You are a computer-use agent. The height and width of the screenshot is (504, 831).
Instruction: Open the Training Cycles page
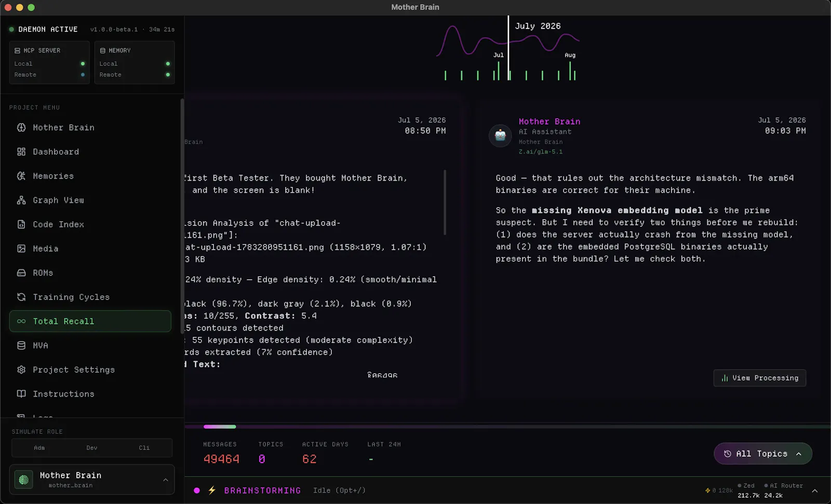(x=90, y=297)
